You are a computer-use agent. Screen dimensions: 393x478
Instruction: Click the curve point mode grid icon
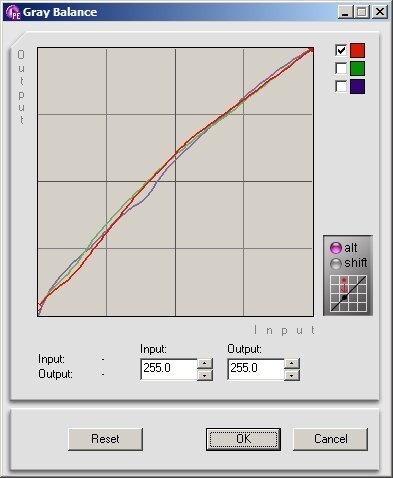[348, 293]
